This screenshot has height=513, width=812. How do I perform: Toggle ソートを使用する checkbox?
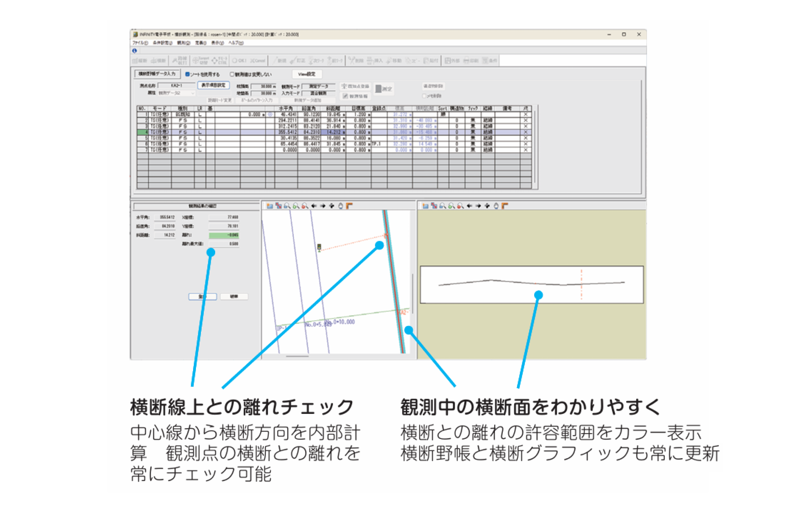187,75
